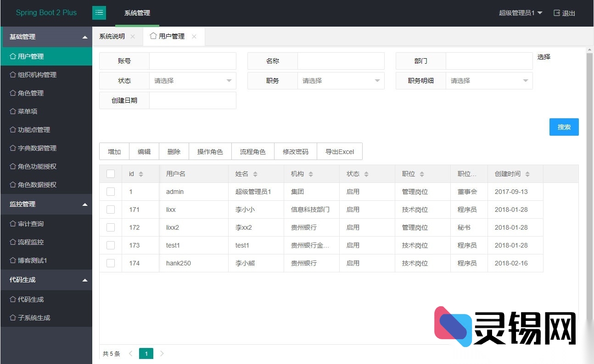Toggle the sidebar with the hamburger icon
This screenshot has height=364, width=594.
pos(99,13)
